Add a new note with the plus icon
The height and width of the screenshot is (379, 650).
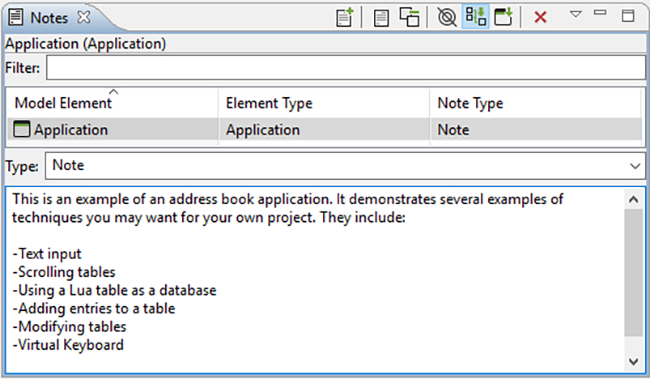point(344,17)
